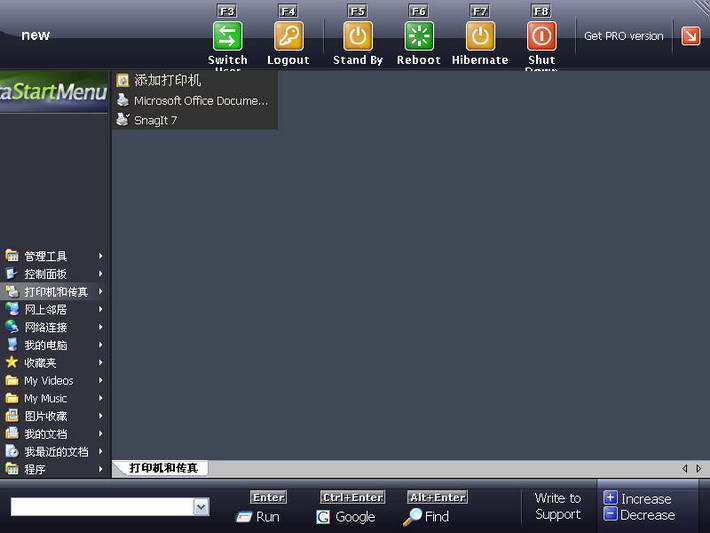Click the Find label

437,517
